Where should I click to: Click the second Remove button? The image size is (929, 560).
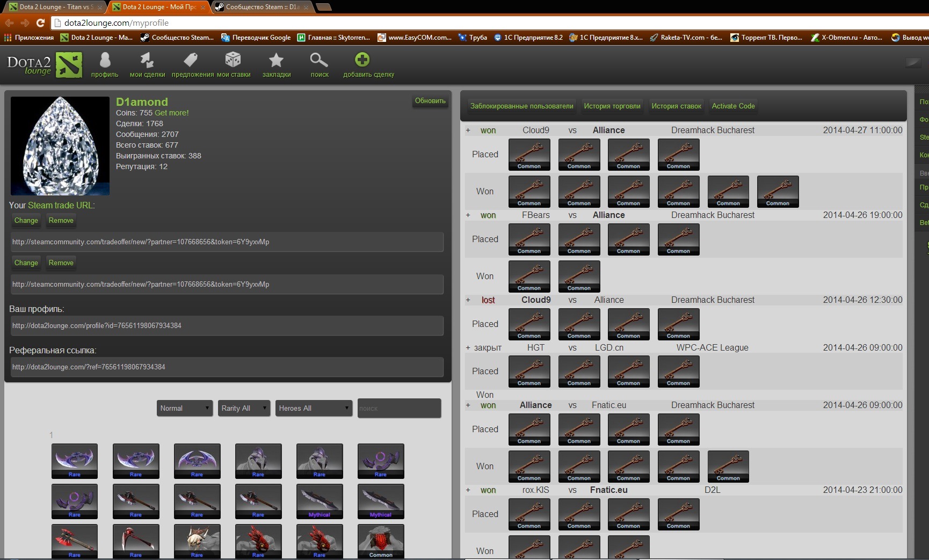click(x=61, y=263)
